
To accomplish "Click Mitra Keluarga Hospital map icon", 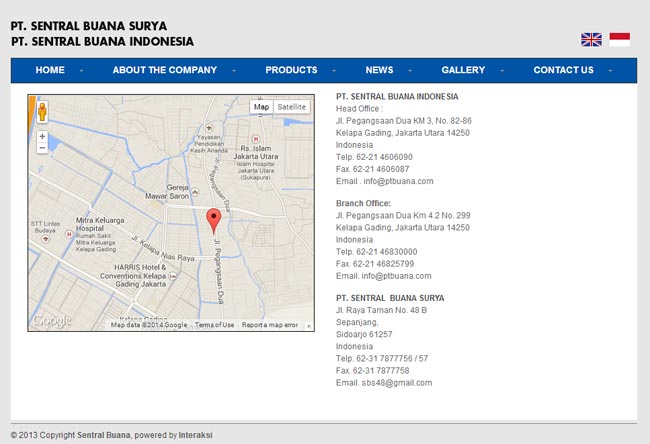I will pyautogui.click(x=69, y=234).
